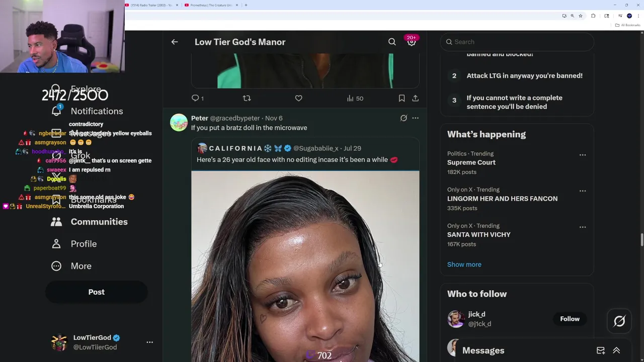Repost using the retweet arrows icon
The image size is (644, 362).
247,98
